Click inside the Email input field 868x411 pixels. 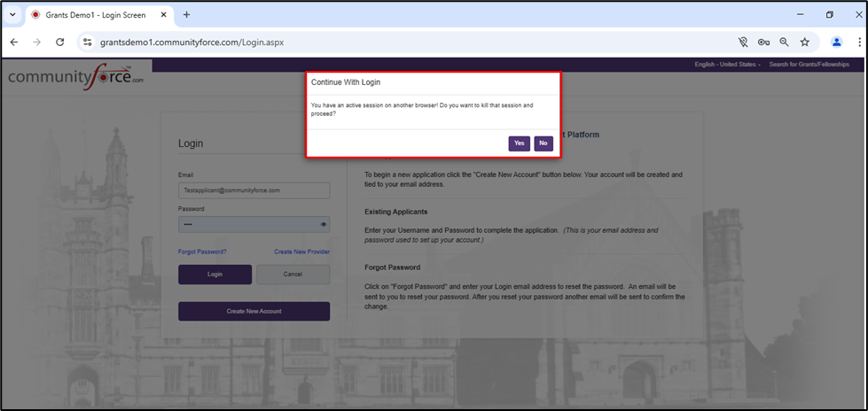click(254, 190)
